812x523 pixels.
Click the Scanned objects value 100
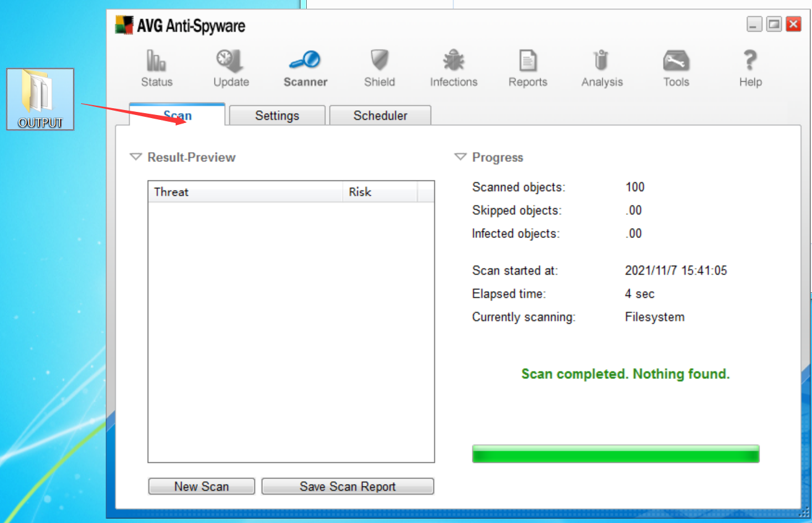(x=635, y=187)
